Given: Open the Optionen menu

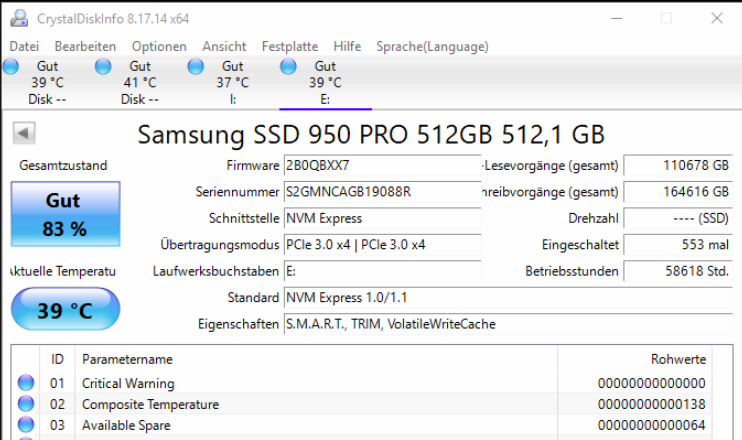Looking at the screenshot, I should coord(159,46).
